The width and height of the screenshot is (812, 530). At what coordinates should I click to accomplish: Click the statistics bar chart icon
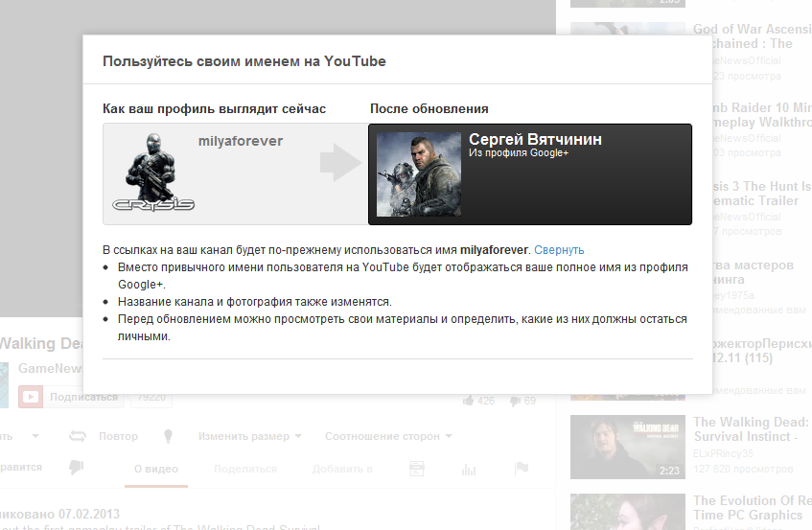tap(469, 470)
